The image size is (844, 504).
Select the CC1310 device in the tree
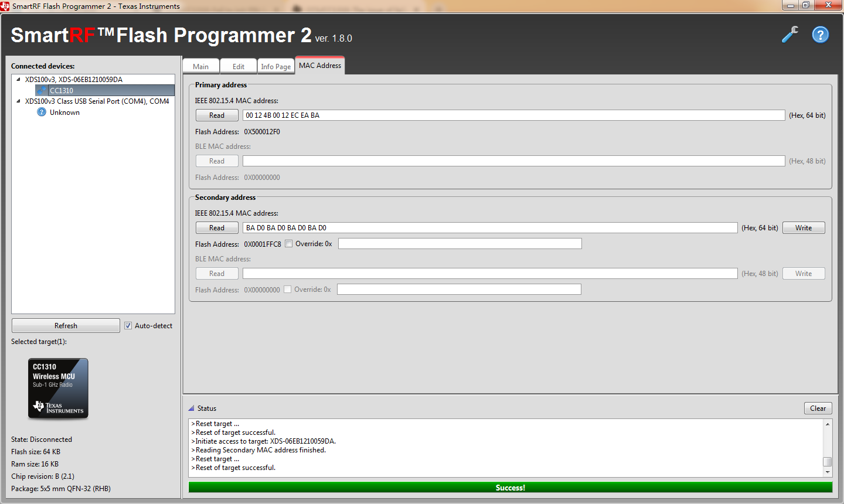point(105,90)
